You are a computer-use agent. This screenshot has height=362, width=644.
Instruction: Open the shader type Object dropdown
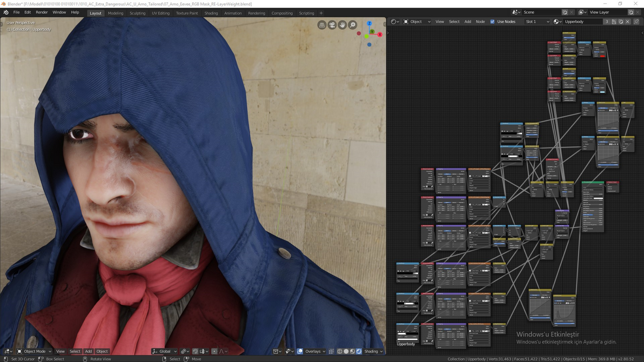[x=417, y=22]
